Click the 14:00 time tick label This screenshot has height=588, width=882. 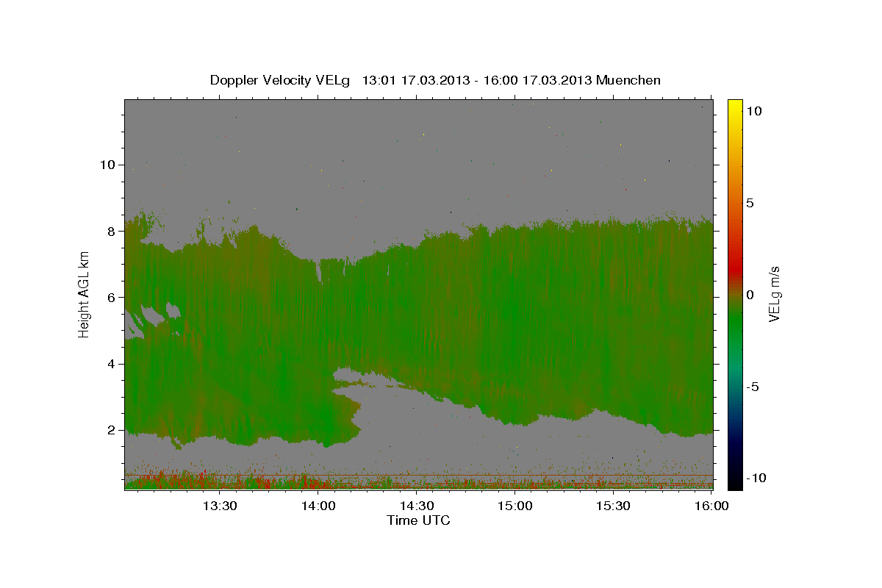pyautogui.click(x=318, y=506)
